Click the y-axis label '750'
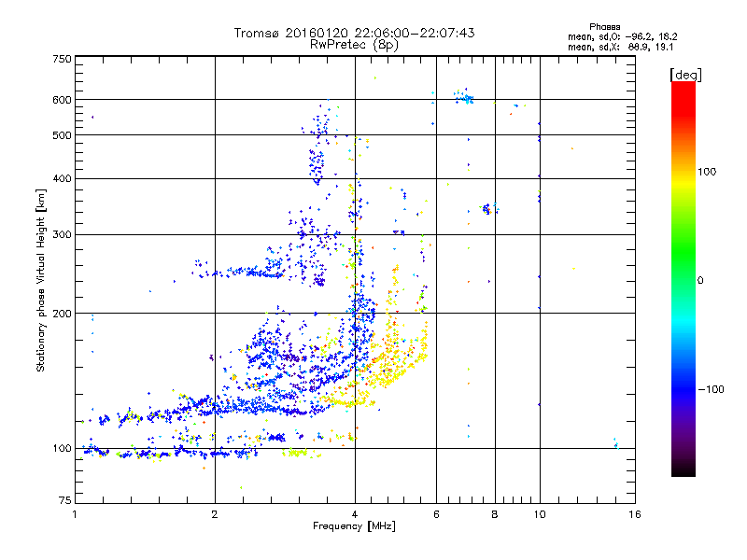Image resolution: width=747 pixels, height=560 pixels. (62, 59)
